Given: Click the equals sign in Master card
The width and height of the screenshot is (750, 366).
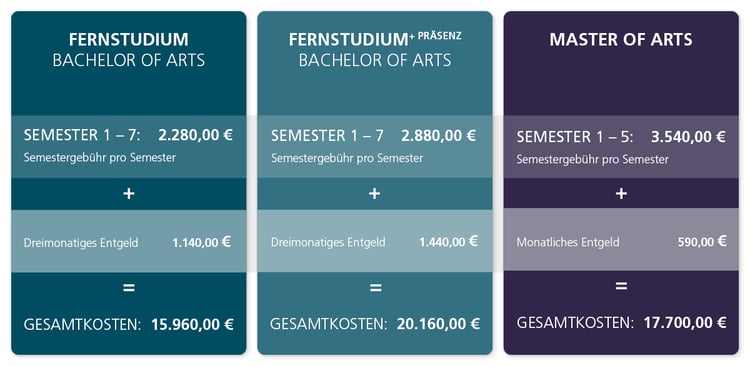Looking at the screenshot, I should coord(621,287).
